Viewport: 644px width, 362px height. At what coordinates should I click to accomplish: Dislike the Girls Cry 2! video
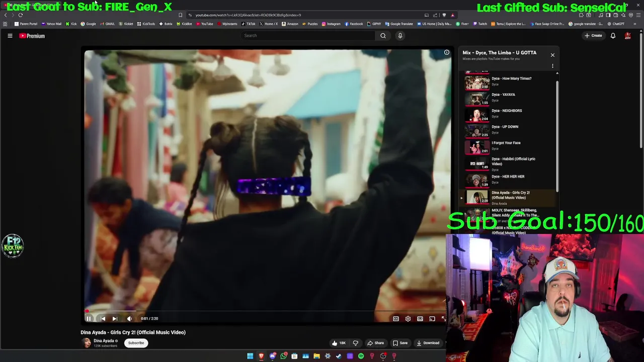[x=356, y=343]
